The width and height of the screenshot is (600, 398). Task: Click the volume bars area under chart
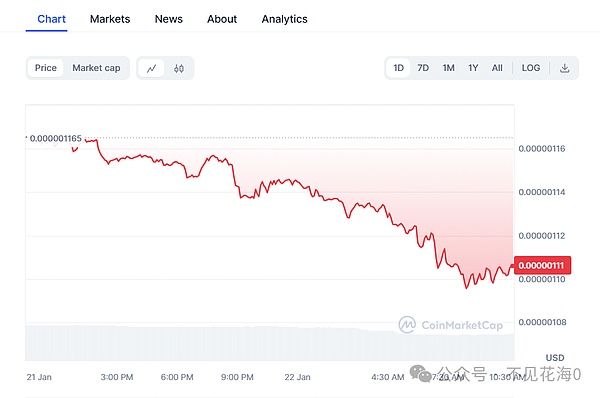(270, 343)
